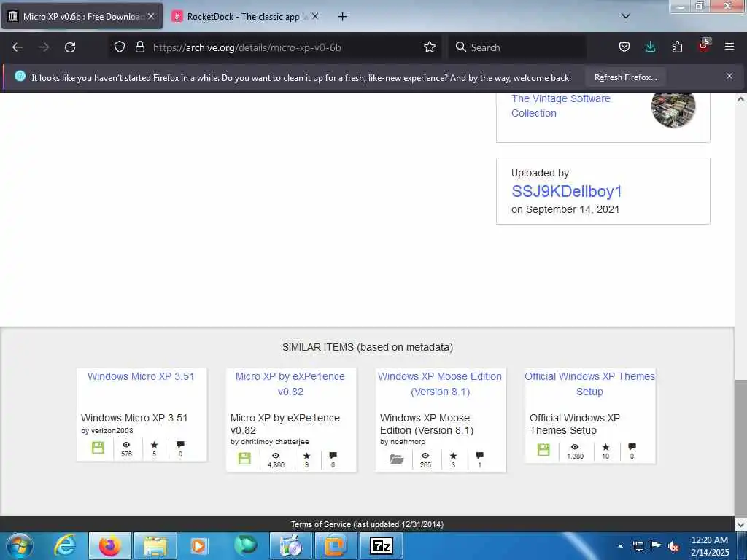Open the 7-Zip taskbar icon

click(381, 545)
